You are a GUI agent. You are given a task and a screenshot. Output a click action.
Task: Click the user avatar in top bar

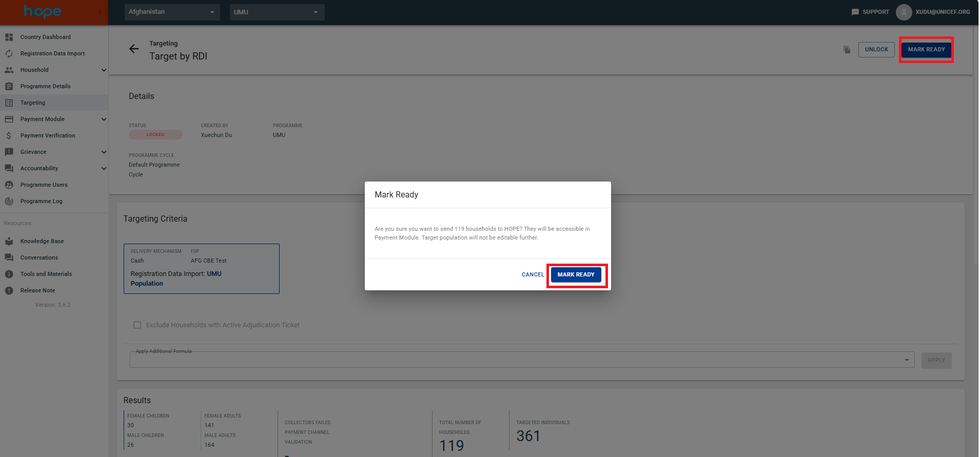coord(904,12)
